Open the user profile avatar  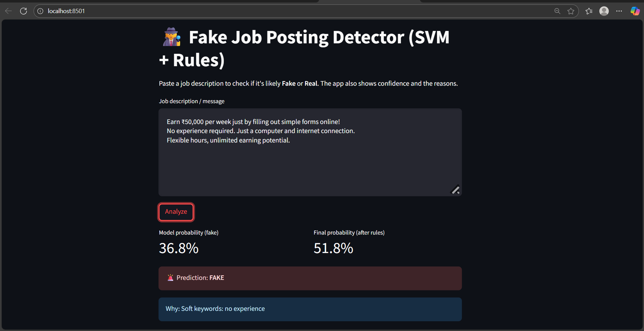pos(604,11)
